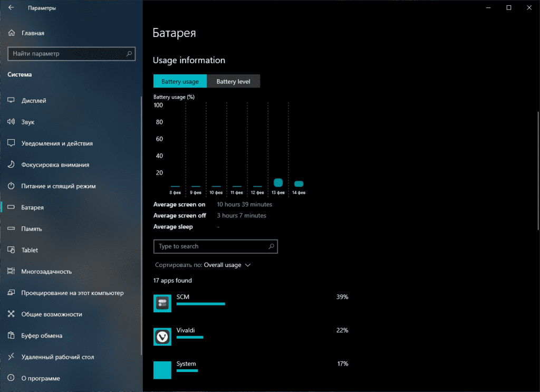This screenshot has height=392, width=540.
Task: Click the System usage progress bar
Action: coord(187,371)
